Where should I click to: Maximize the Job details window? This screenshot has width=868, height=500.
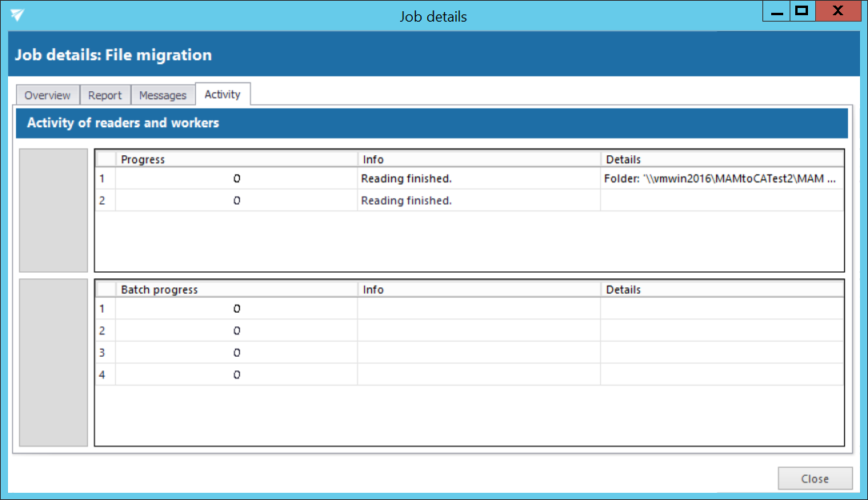(801, 12)
